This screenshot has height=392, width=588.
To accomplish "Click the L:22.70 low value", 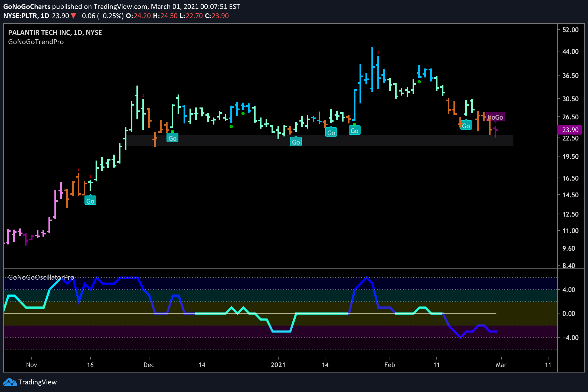I will [x=191, y=16].
